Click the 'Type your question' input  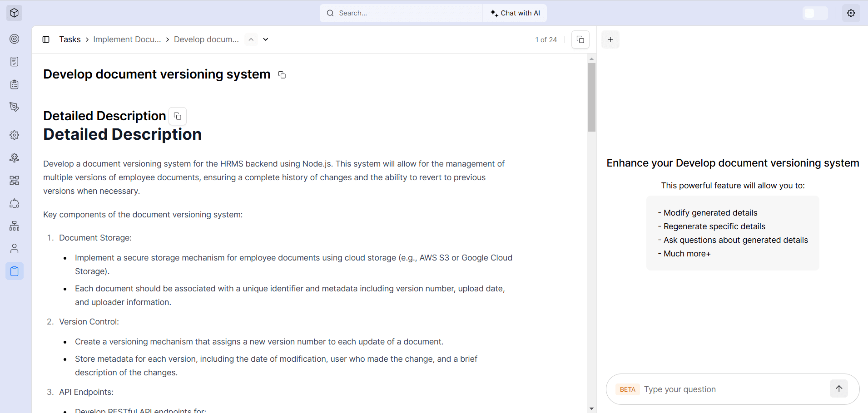[734, 389]
